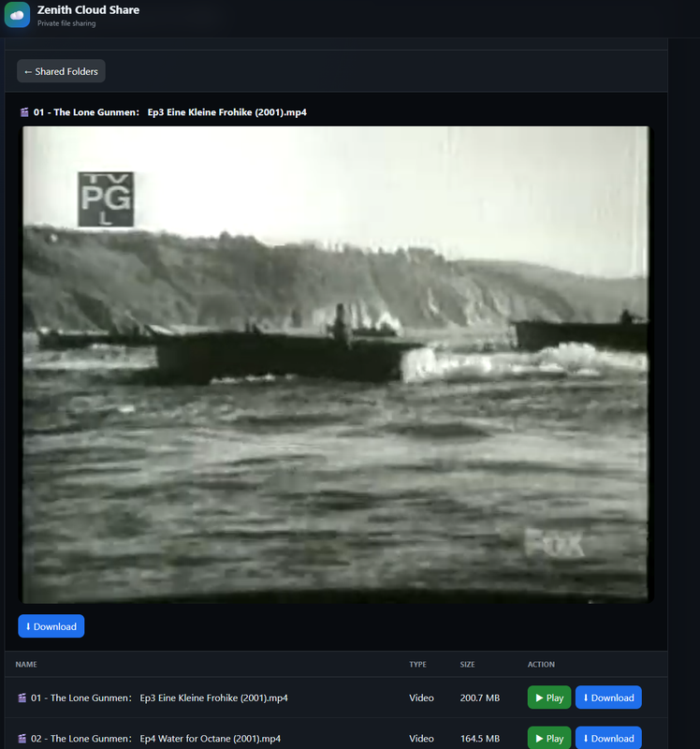Click film icon beside the player title

pos(24,112)
